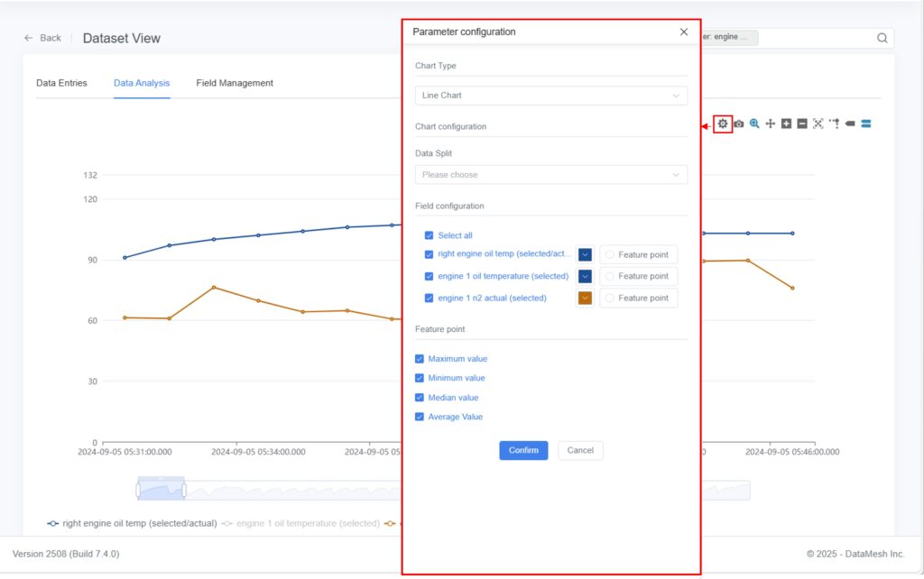Uncheck the Select all checkbox
This screenshot has width=924, height=579.
coord(429,235)
